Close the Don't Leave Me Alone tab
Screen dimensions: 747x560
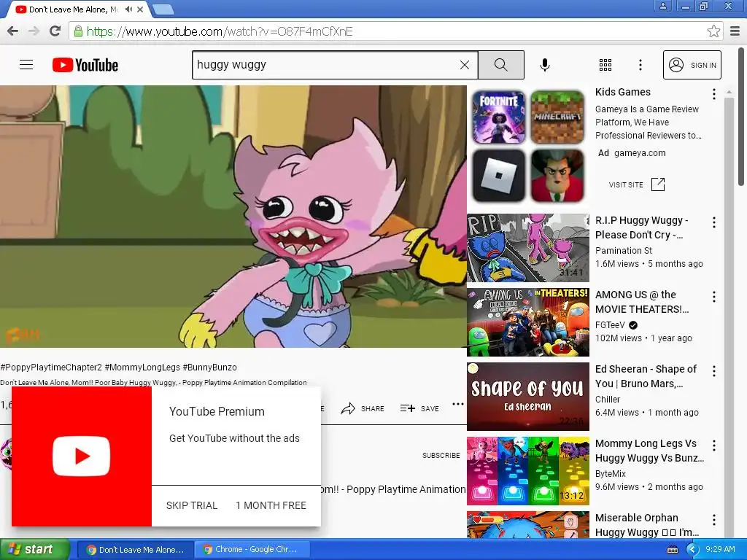[x=140, y=9]
